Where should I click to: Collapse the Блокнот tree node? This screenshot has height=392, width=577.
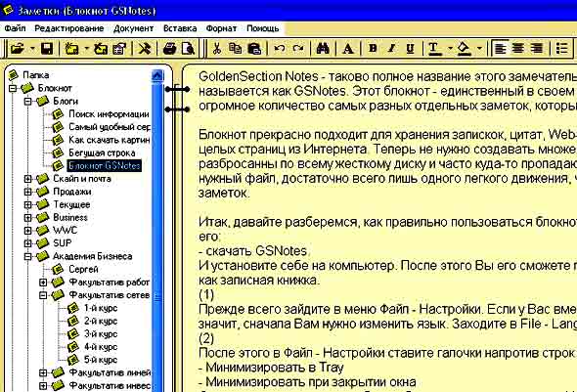click(13, 88)
